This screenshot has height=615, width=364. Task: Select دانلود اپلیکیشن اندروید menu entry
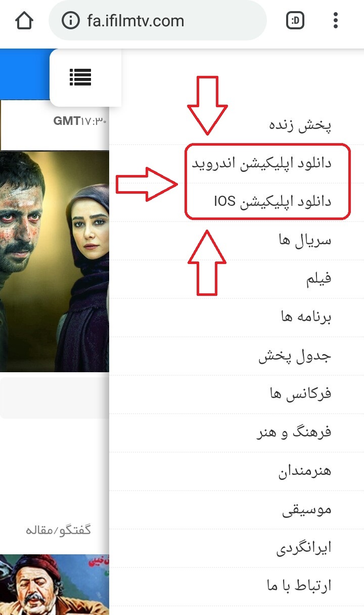pos(237,164)
